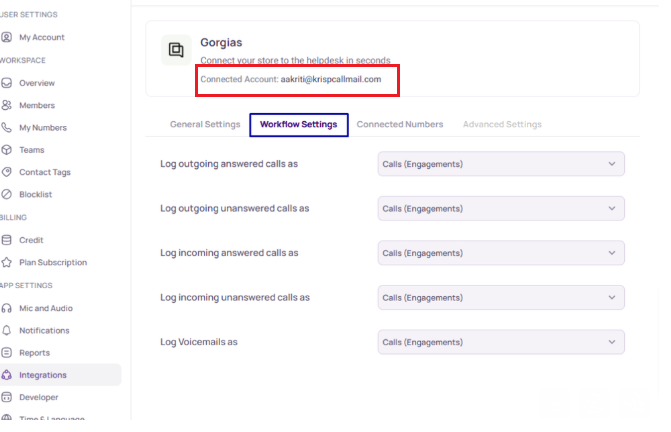Switch to General Settings tab
This screenshot has height=432, width=671.
tap(205, 124)
